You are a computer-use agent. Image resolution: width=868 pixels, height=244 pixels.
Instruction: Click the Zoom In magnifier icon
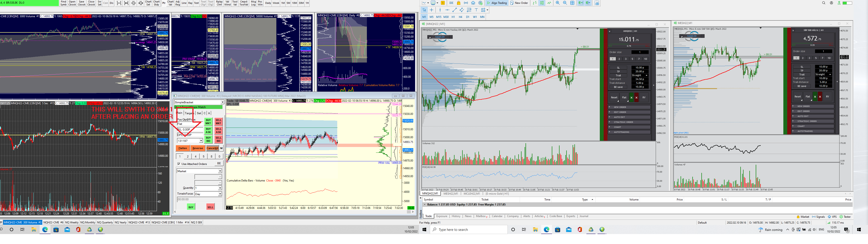pos(558,3)
